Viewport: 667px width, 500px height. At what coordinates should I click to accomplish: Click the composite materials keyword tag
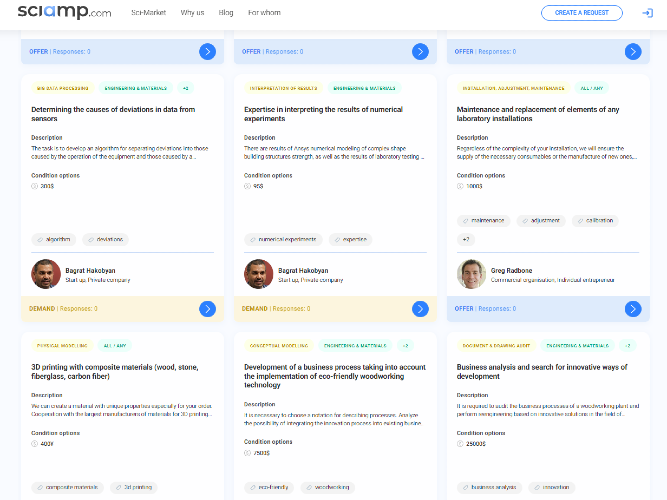(x=67, y=487)
